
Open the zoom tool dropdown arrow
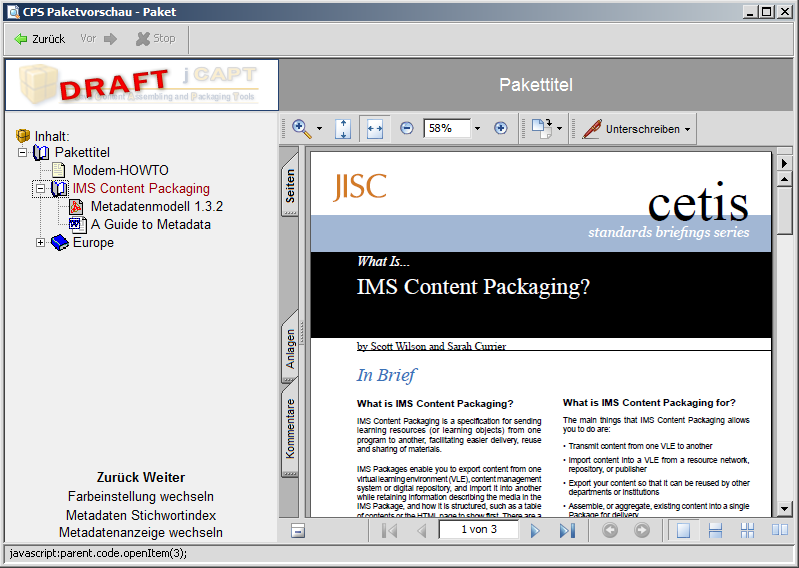point(319,128)
